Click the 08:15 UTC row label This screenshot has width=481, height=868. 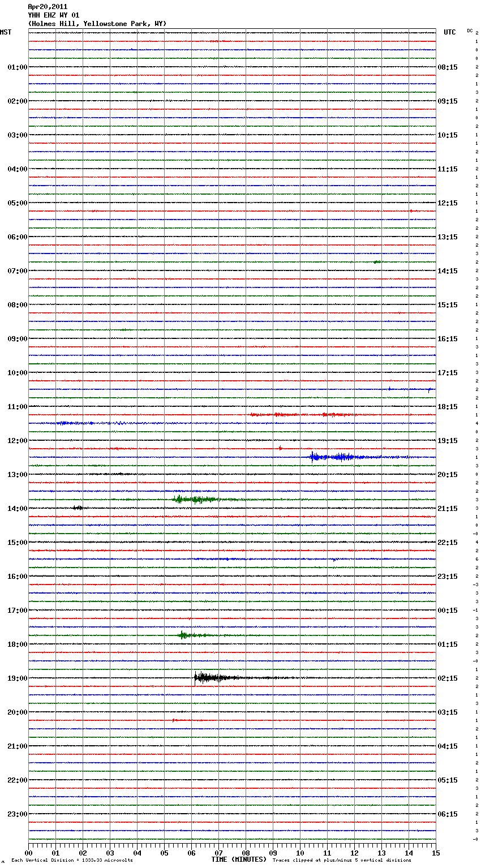(448, 67)
